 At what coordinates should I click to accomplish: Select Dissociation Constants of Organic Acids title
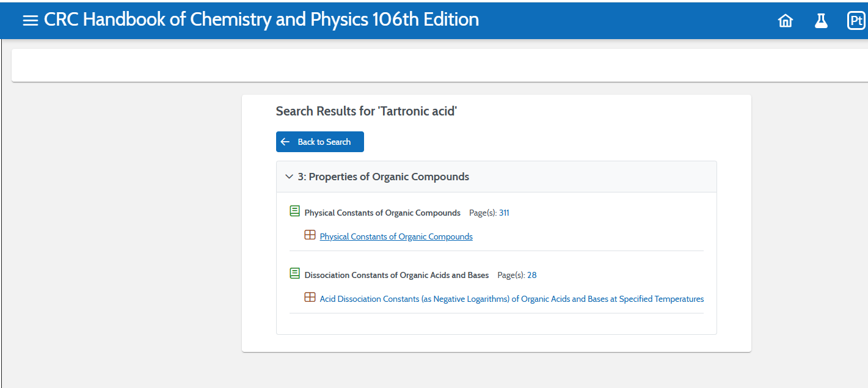396,275
